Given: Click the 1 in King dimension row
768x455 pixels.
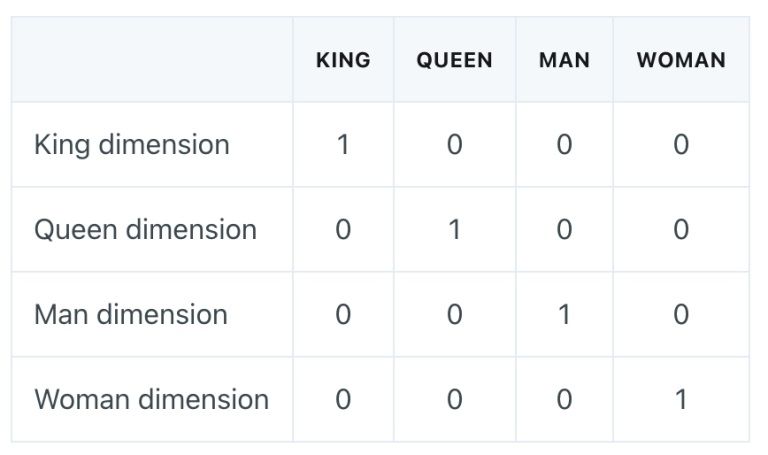Looking at the screenshot, I should (343, 145).
